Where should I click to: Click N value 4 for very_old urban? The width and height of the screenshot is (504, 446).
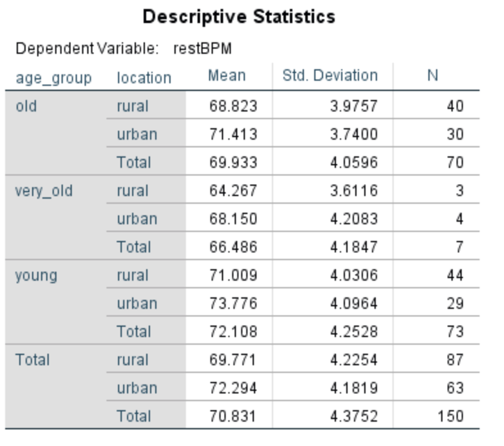coord(460,219)
